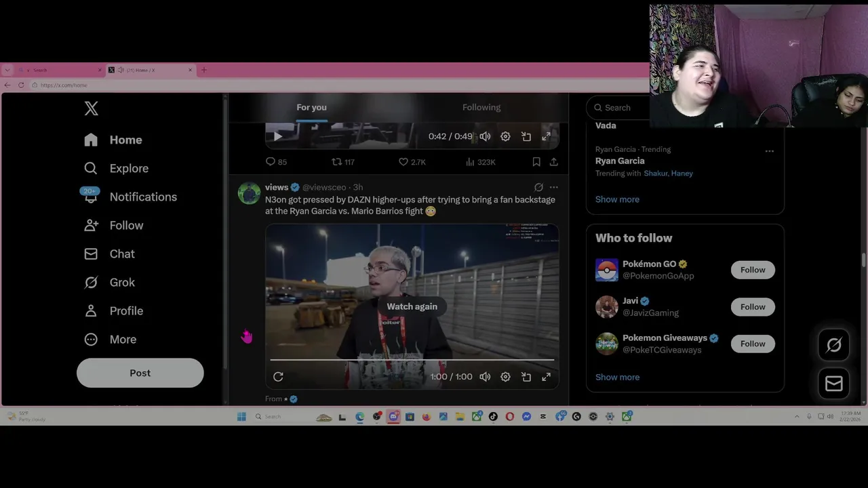Open the Windows Start menu
868x488 pixels.
coord(241,417)
